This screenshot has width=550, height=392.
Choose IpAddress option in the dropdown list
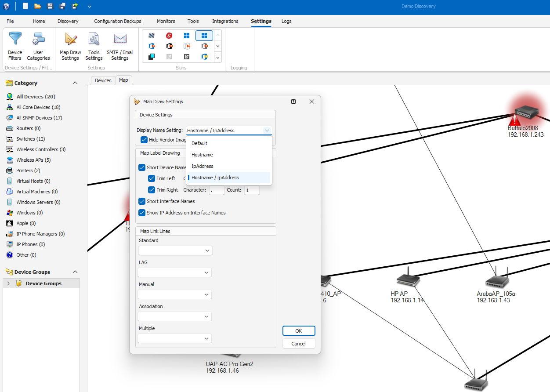pyautogui.click(x=229, y=166)
